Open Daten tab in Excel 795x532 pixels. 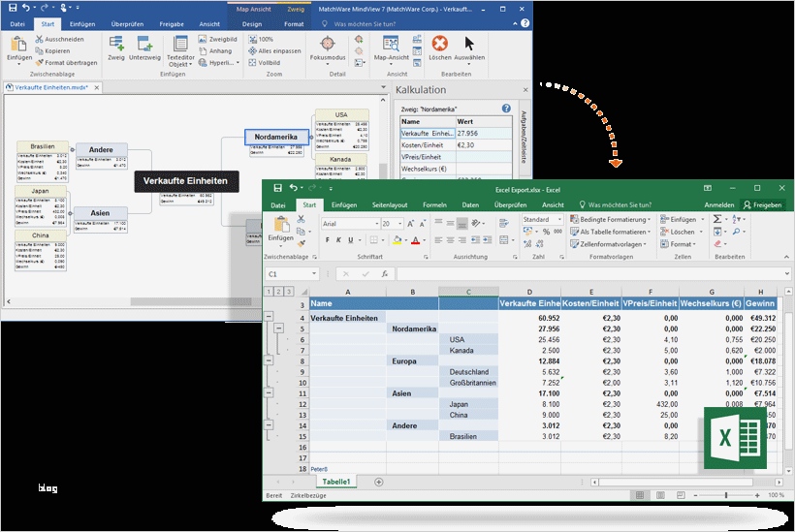(470, 205)
